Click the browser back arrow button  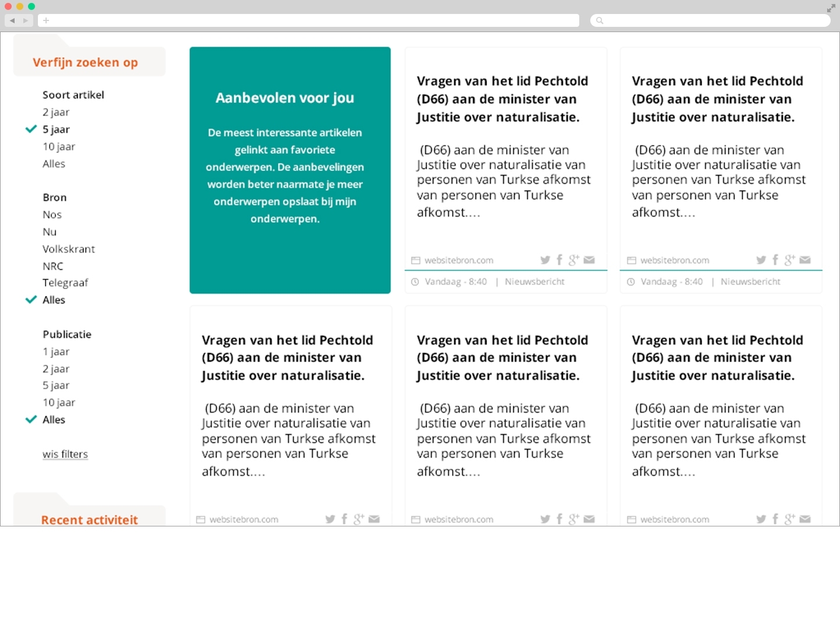[12, 20]
